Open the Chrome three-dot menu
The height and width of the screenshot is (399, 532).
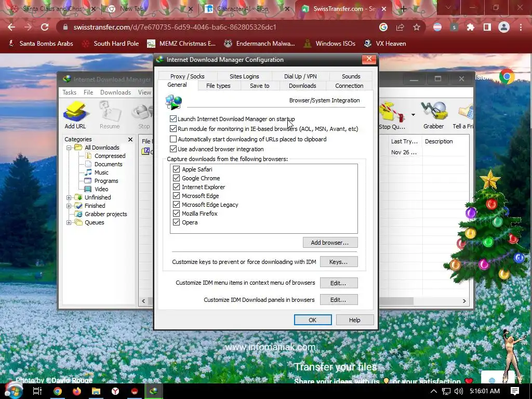(x=521, y=27)
